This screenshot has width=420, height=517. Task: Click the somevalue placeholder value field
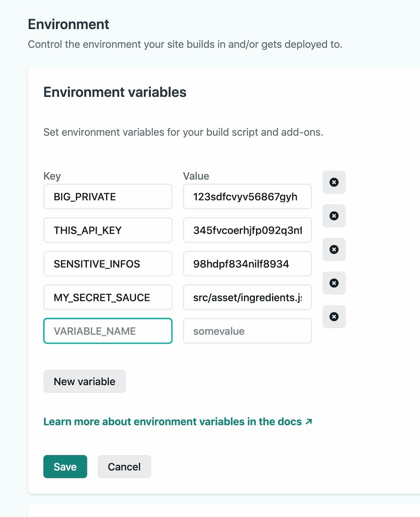[x=247, y=331]
